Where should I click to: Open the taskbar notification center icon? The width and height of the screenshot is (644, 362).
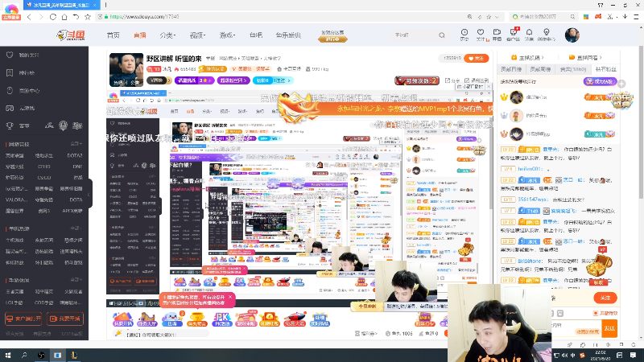633,355
